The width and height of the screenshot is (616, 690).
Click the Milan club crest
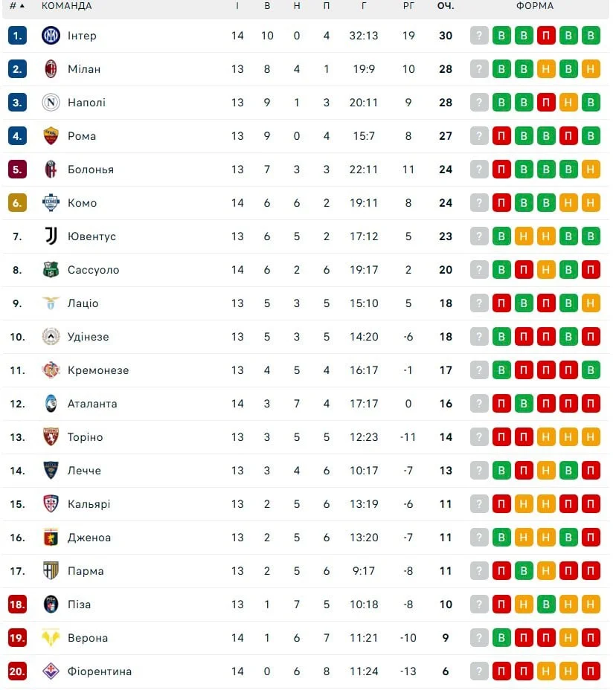[x=51, y=68]
